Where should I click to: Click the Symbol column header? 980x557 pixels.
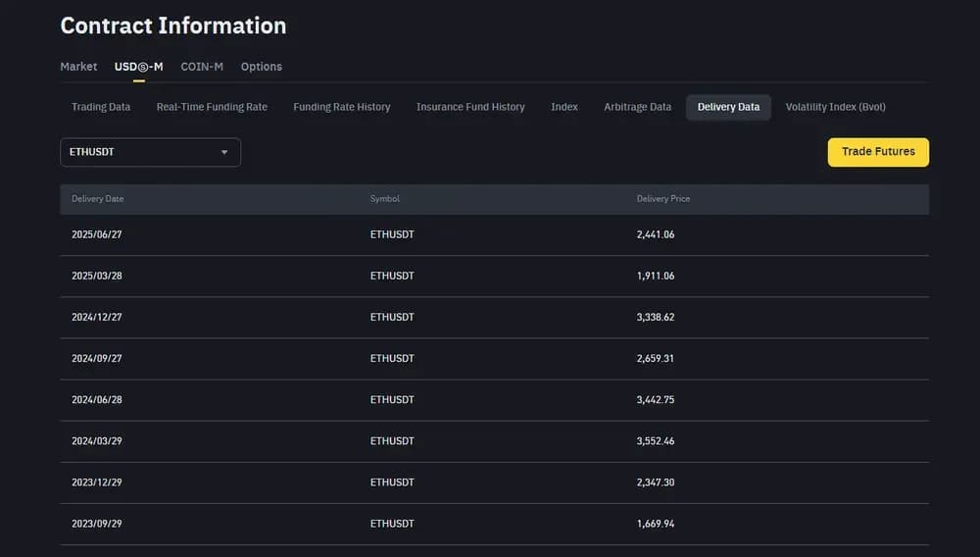pyautogui.click(x=385, y=199)
